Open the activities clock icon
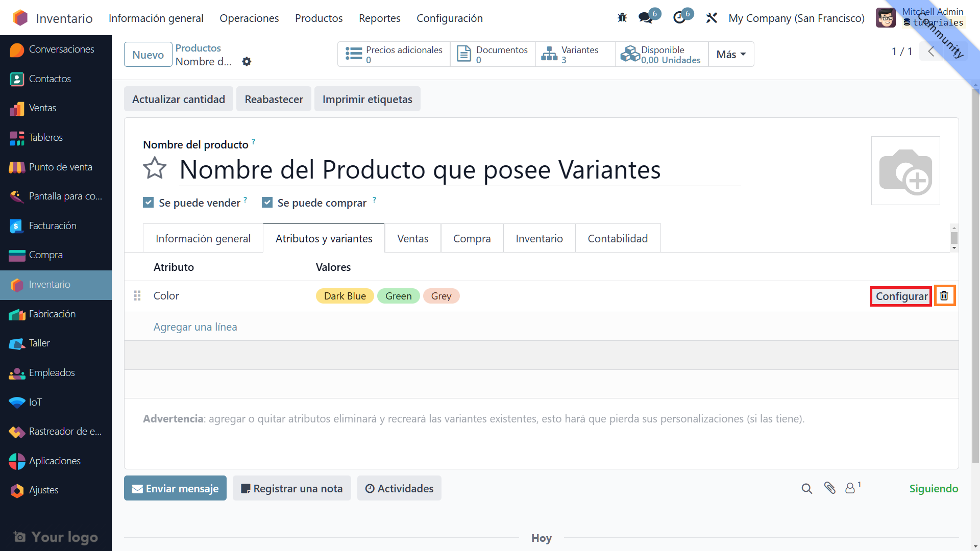980x551 pixels. pyautogui.click(x=679, y=18)
